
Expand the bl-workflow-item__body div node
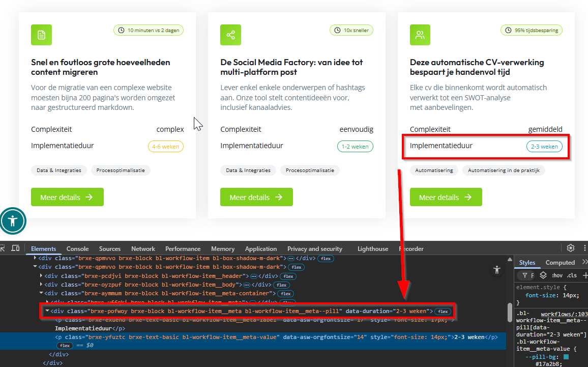pos(41,285)
